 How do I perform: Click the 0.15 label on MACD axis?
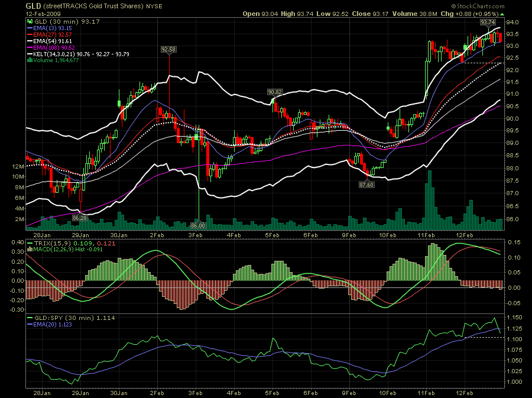(514, 242)
